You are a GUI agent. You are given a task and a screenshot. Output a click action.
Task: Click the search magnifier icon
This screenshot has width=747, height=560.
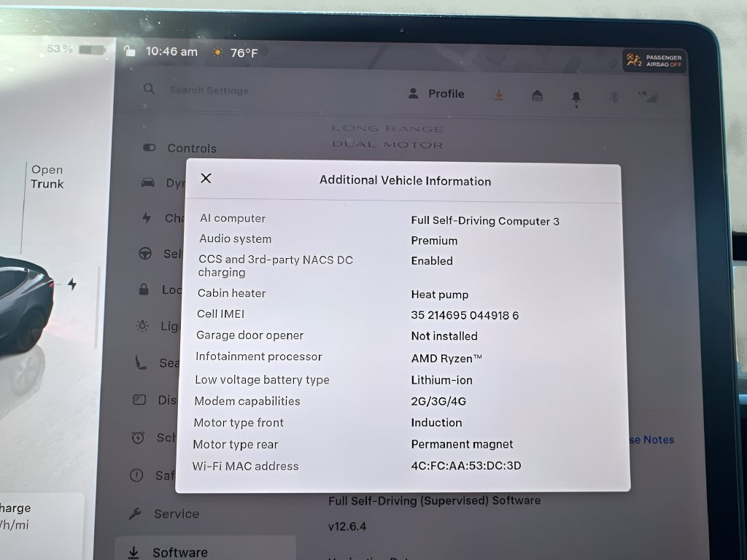coord(149,88)
